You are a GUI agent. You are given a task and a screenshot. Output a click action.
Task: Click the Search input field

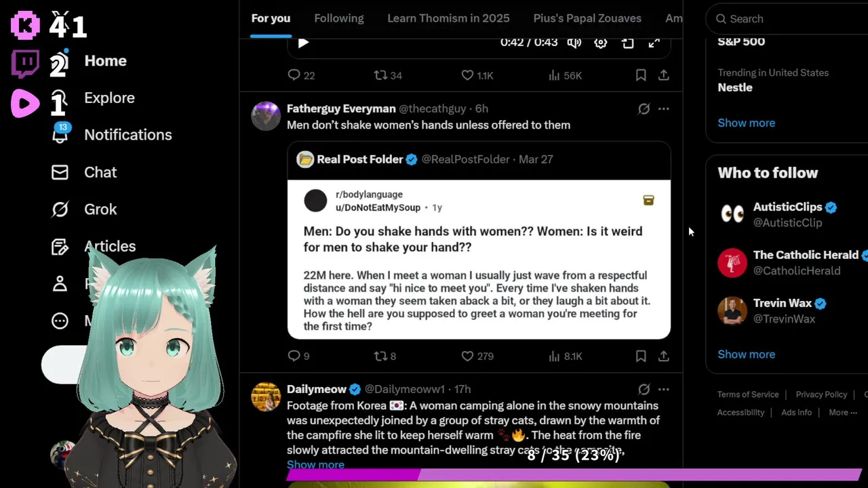pyautogui.click(x=790, y=19)
